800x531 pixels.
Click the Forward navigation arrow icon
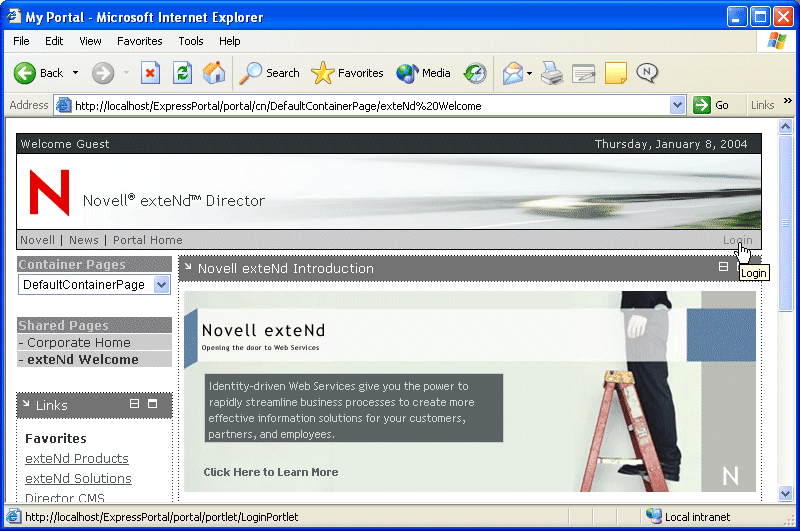tap(103, 73)
